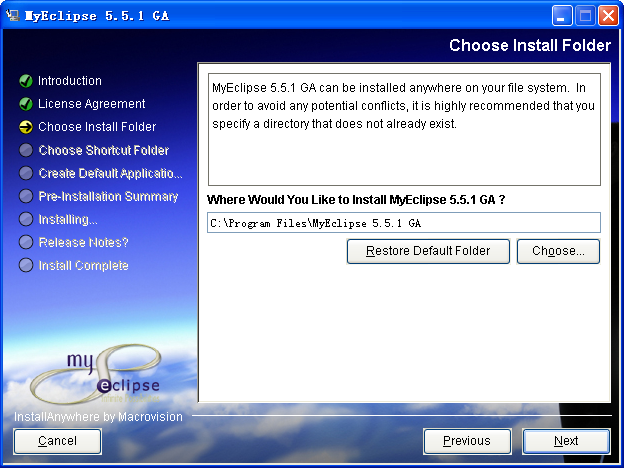Click the 'Choose Install Folder' page heading
Viewport: 624px width, 468px height.
[x=530, y=45]
